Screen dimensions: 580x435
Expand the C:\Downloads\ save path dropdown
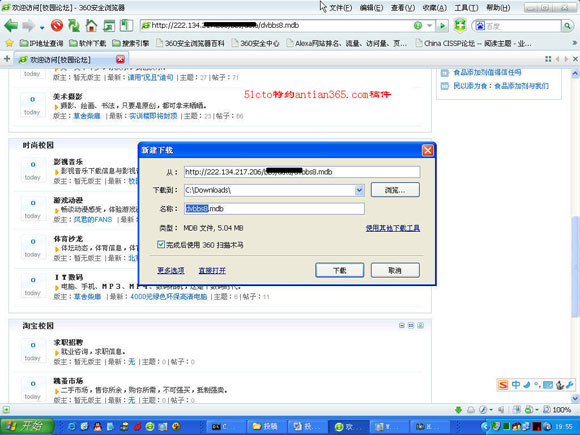tap(359, 190)
